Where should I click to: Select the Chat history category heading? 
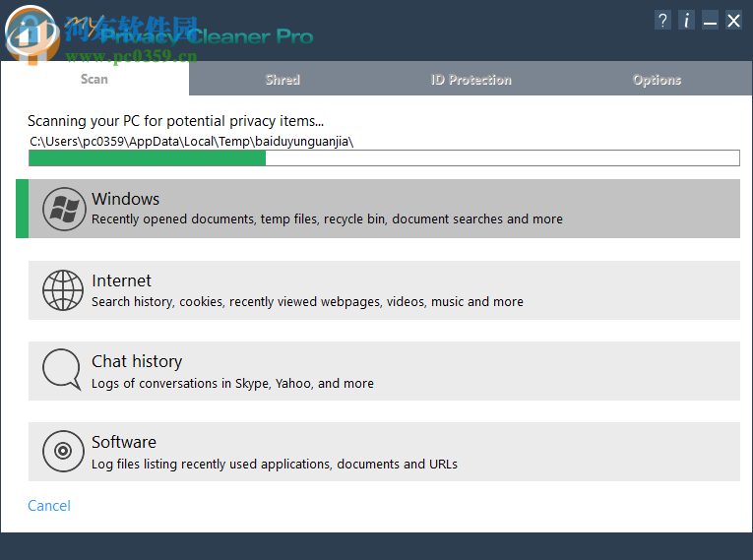(137, 361)
